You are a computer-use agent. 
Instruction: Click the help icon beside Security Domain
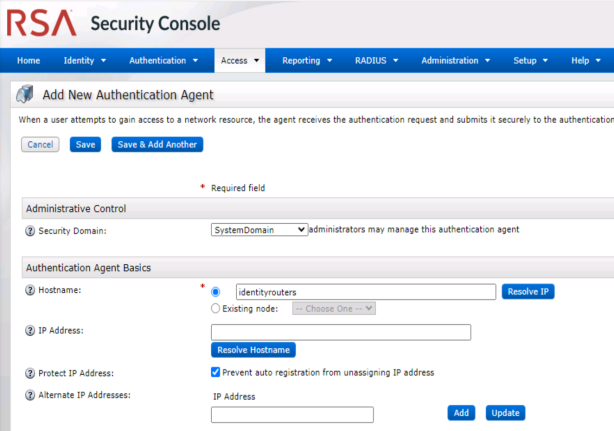tap(29, 230)
